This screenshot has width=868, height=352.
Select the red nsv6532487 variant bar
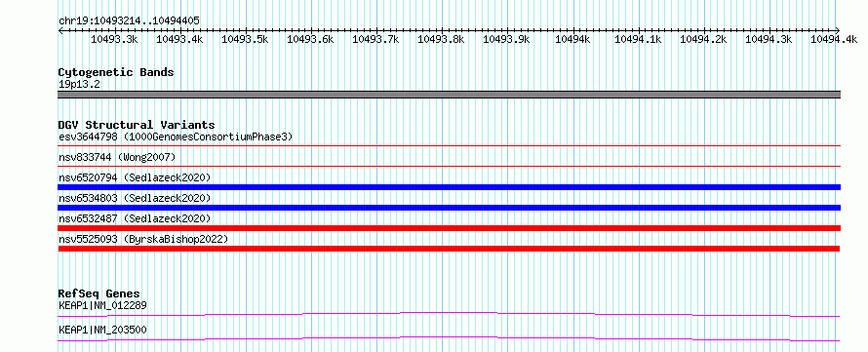449,228
